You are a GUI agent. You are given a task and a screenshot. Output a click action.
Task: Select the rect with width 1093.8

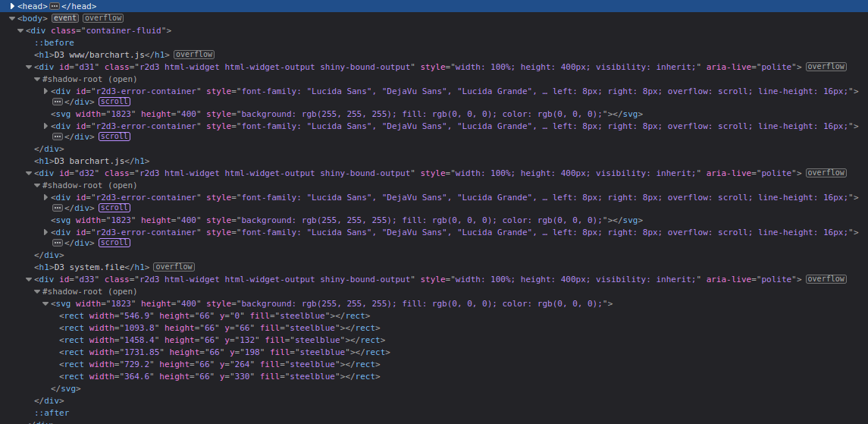(220, 328)
